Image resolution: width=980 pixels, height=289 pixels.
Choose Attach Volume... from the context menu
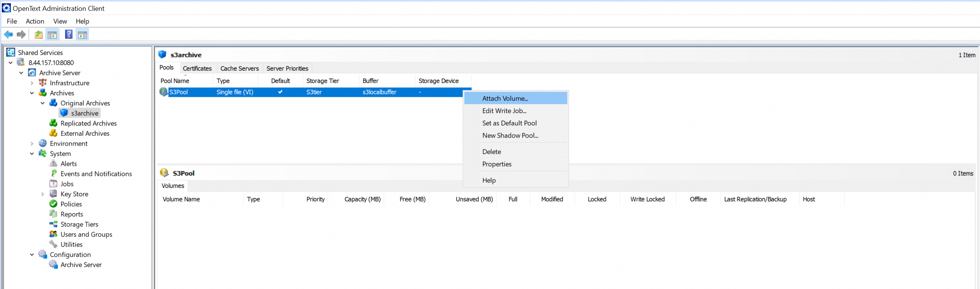(515, 98)
